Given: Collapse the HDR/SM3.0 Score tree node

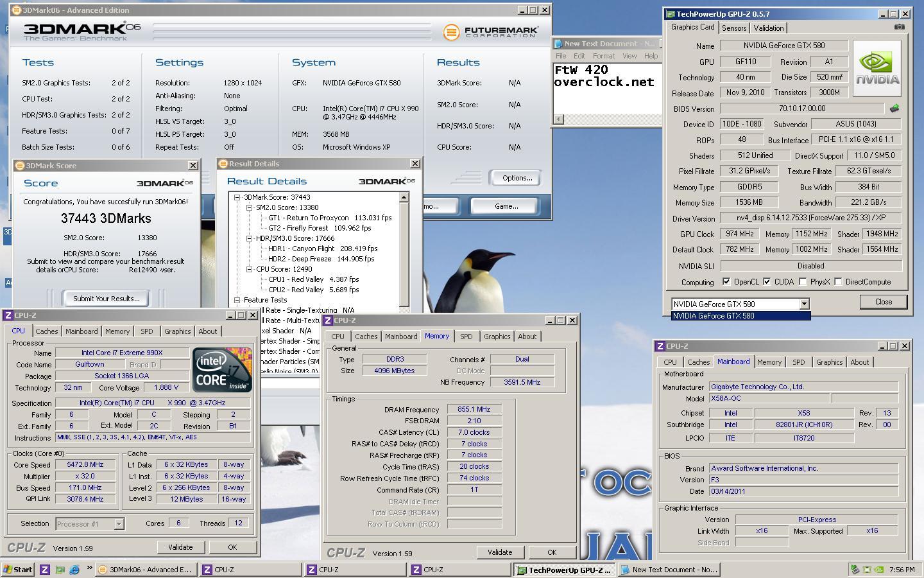Looking at the screenshot, I should pyautogui.click(x=250, y=238).
